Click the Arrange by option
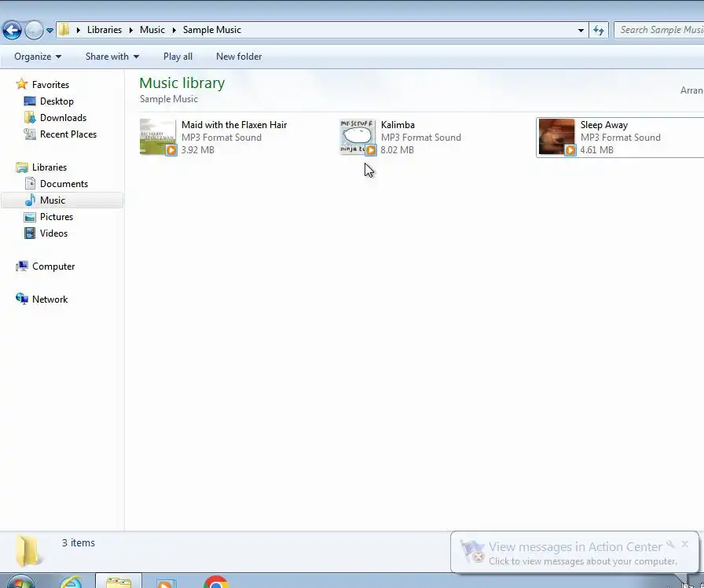 (x=692, y=90)
